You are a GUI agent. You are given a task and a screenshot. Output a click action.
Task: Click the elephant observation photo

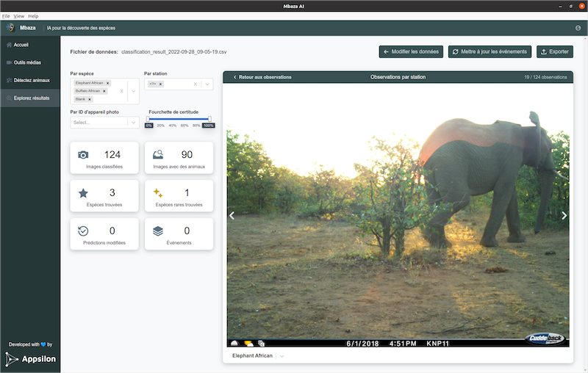coord(398,215)
